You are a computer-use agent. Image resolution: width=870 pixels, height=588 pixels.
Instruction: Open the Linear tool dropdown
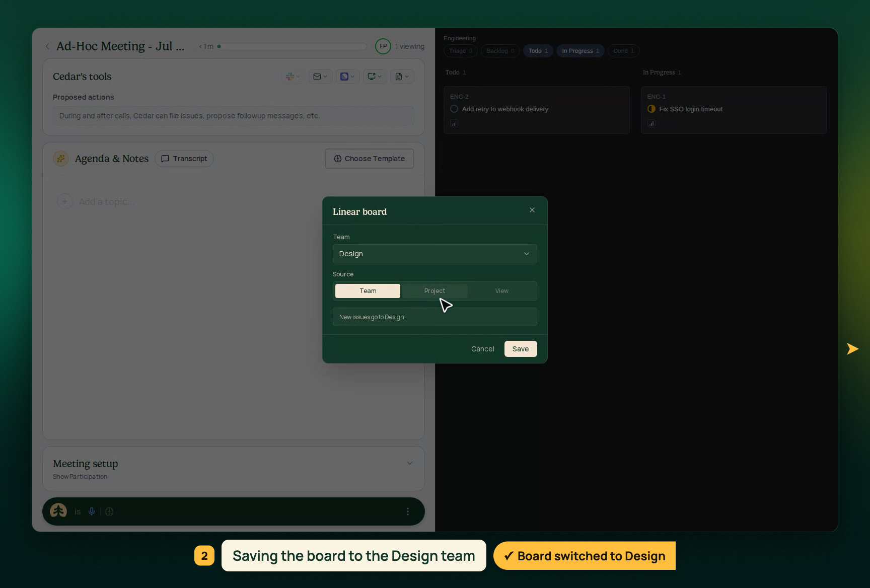click(x=347, y=77)
